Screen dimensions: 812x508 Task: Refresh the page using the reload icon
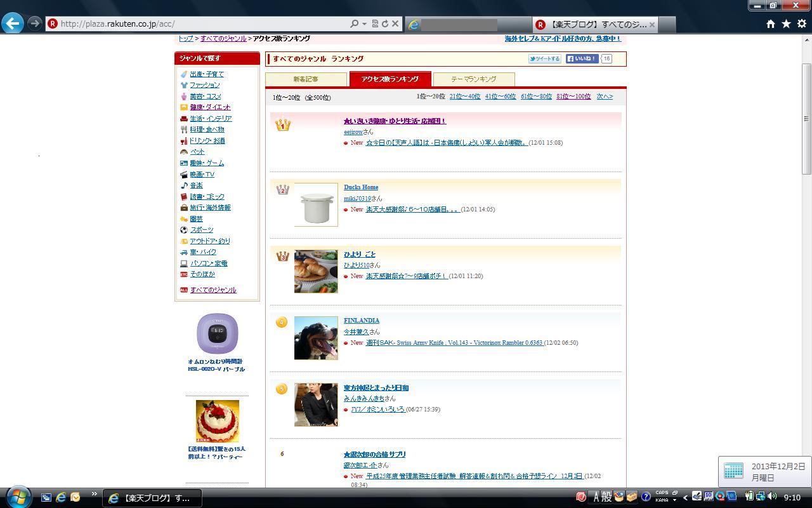tap(384, 23)
